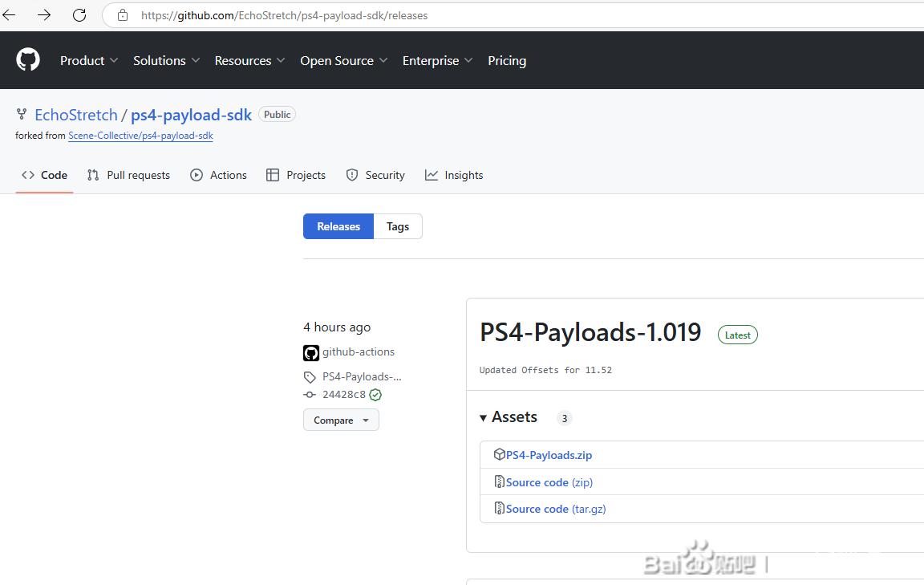Select the Tags button
924x585 pixels.
click(x=398, y=226)
